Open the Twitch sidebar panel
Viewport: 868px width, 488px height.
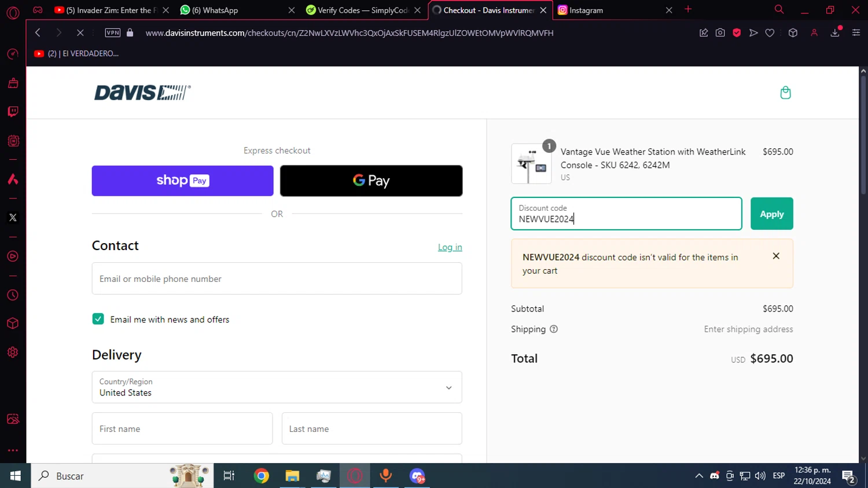point(13,111)
